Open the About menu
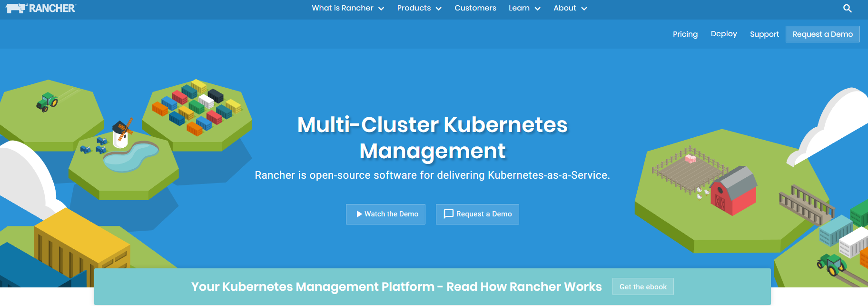Image resolution: width=868 pixels, height=306 pixels. 570,8
